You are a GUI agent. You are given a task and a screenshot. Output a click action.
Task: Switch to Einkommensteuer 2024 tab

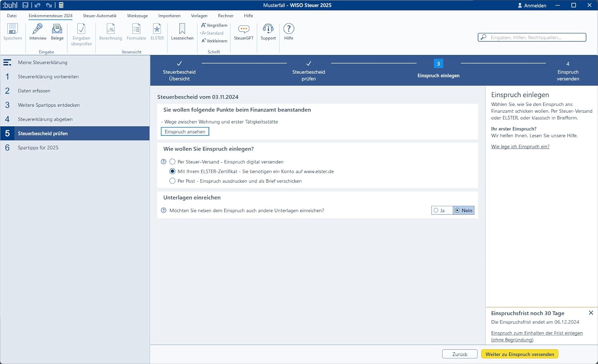[51, 16]
